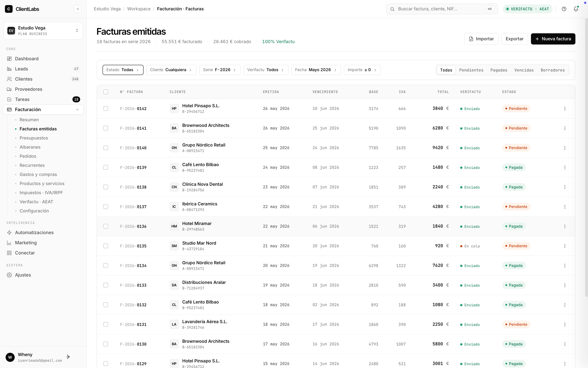Open the Estado Todas filter

pos(123,70)
